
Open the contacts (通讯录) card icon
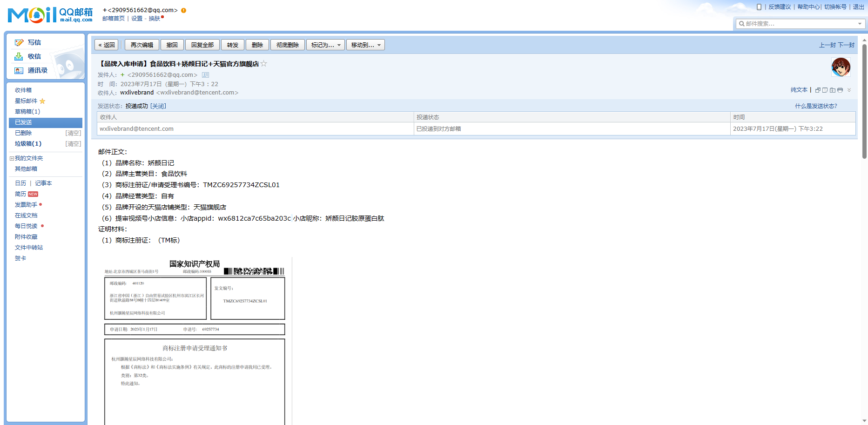(x=19, y=70)
